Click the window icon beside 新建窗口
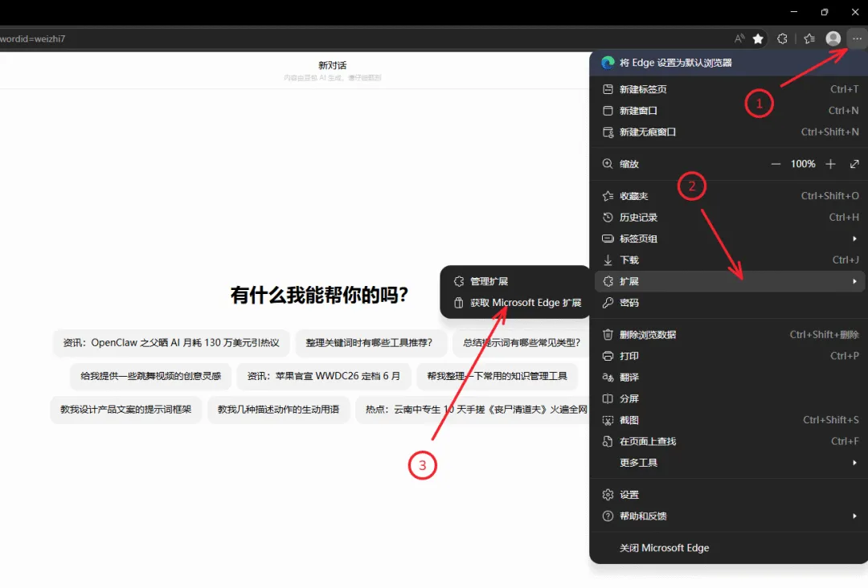 pos(608,111)
